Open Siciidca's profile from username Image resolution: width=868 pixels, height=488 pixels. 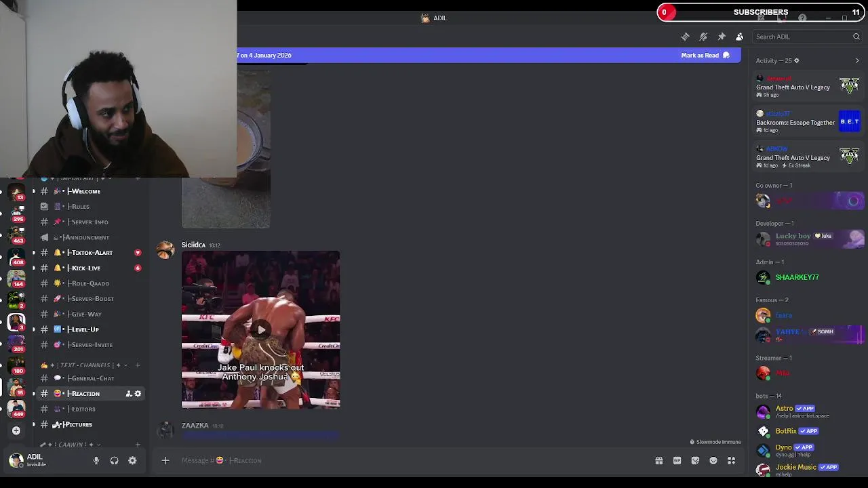point(193,245)
